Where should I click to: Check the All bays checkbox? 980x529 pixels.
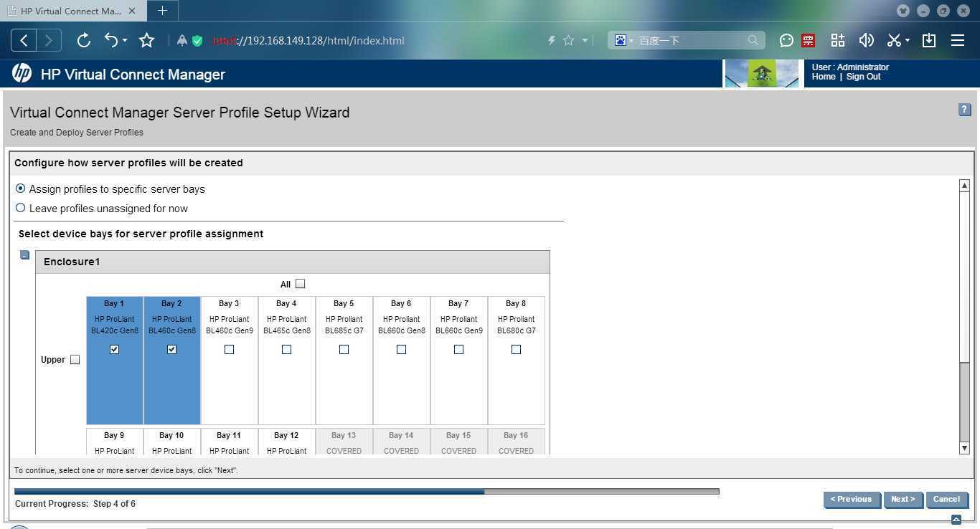point(300,284)
